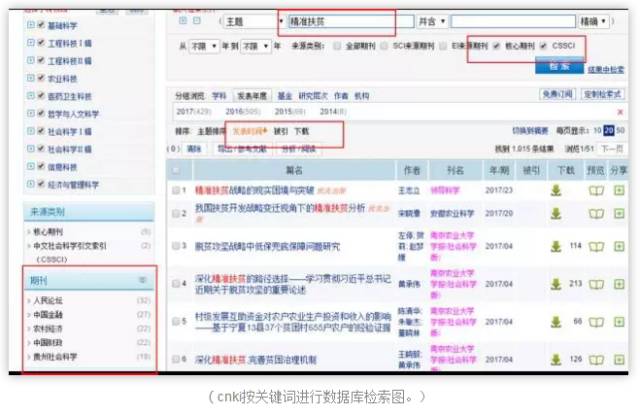
Task: Click the download icon for result 1
Action: coord(556,189)
